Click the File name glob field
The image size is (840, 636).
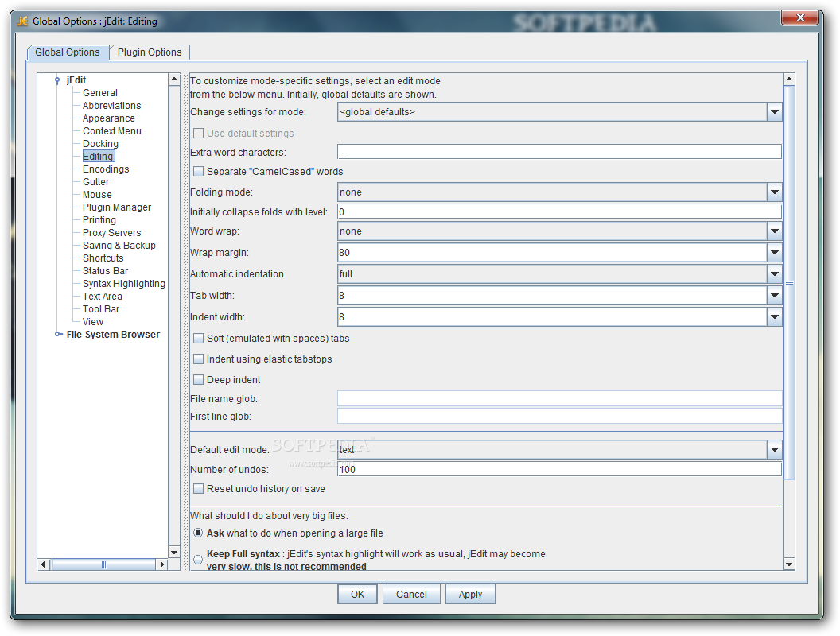pos(559,399)
